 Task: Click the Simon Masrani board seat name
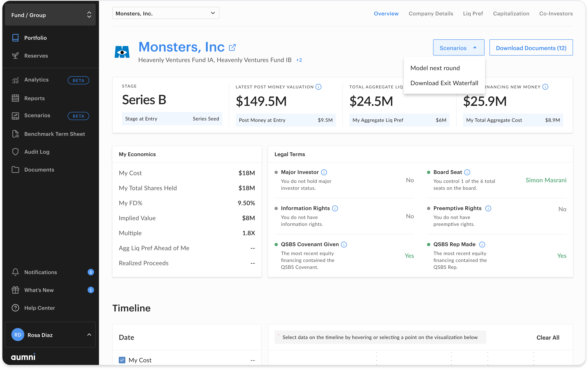pos(546,180)
